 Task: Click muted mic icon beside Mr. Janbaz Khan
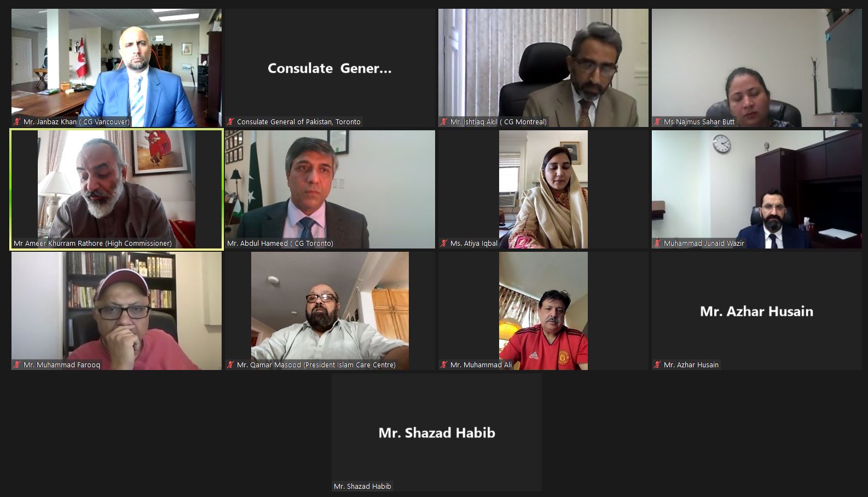[17, 122]
